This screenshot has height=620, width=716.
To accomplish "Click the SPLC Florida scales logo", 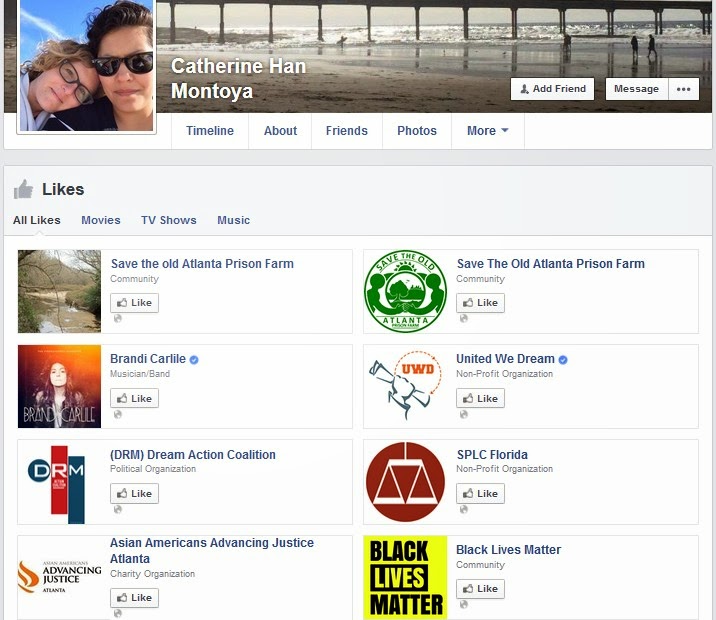I will coord(405,482).
